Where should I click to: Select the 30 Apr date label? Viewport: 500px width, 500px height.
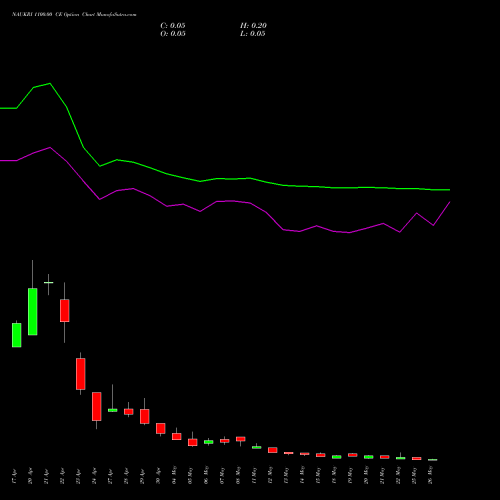coord(158,476)
